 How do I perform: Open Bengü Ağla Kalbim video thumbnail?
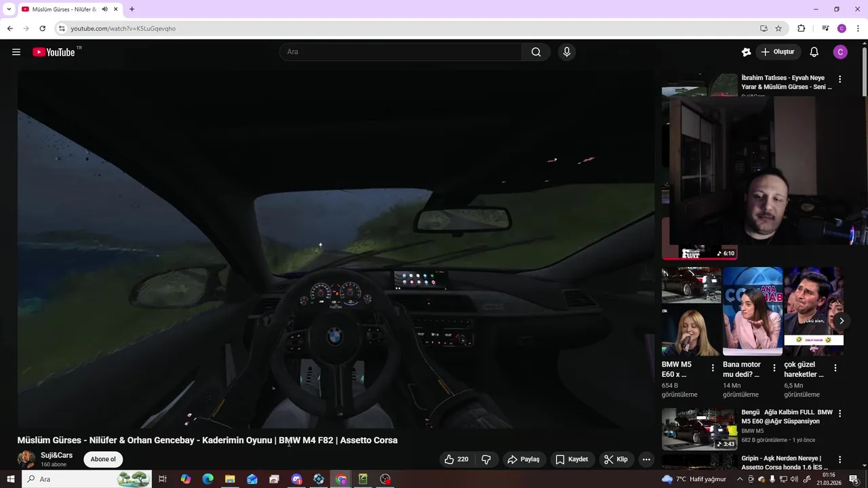[x=699, y=429]
